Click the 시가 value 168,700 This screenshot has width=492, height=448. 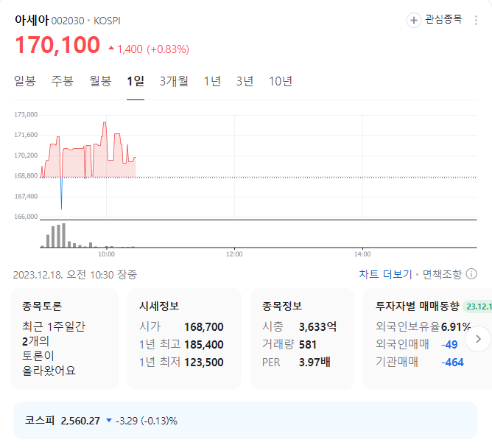204,327
